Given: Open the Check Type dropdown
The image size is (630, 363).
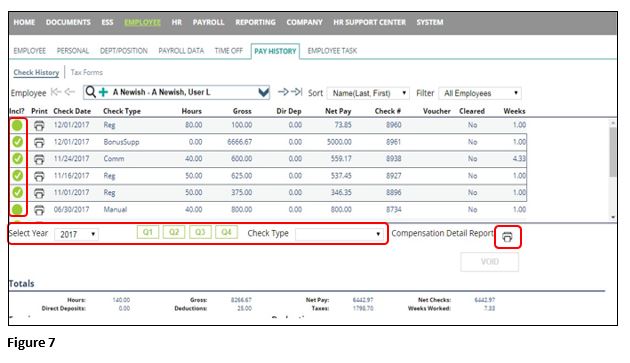Looking at the screenshot, I should point(339,234).
